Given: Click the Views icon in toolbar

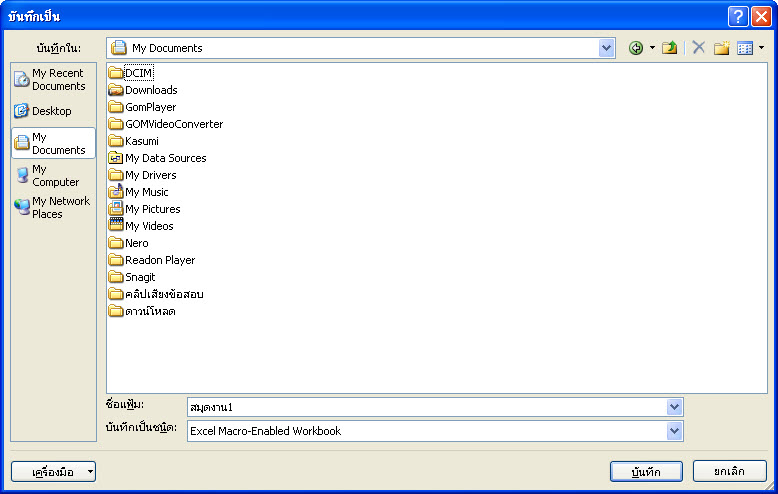Looking at the screenshot, I should coord(745,48).
